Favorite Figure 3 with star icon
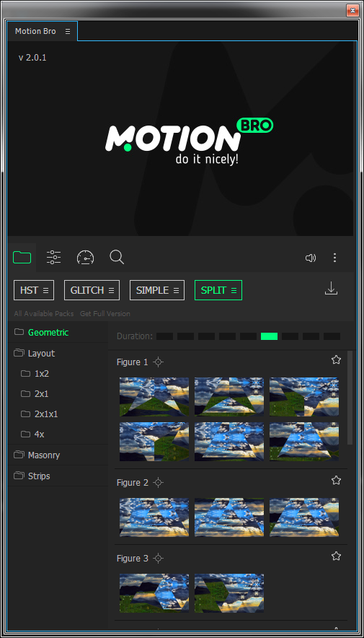364x638 pixels. (x=336, y=556)
